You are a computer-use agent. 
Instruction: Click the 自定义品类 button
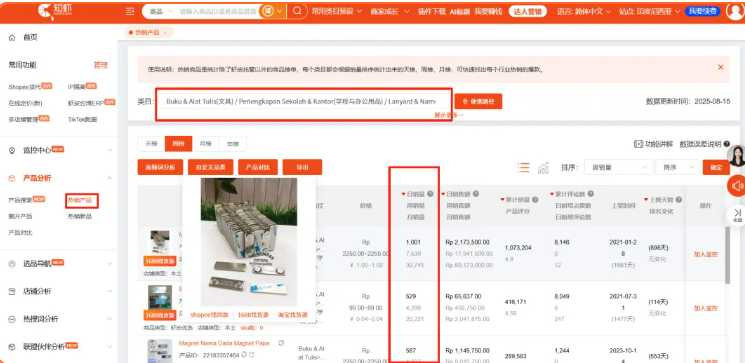click(x=210, y=167)
